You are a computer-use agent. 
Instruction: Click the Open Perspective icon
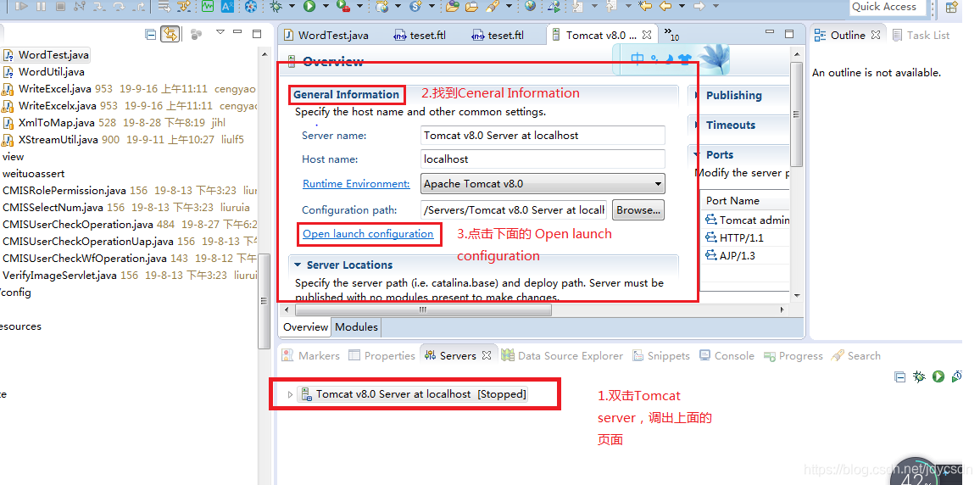pos(951,7)
